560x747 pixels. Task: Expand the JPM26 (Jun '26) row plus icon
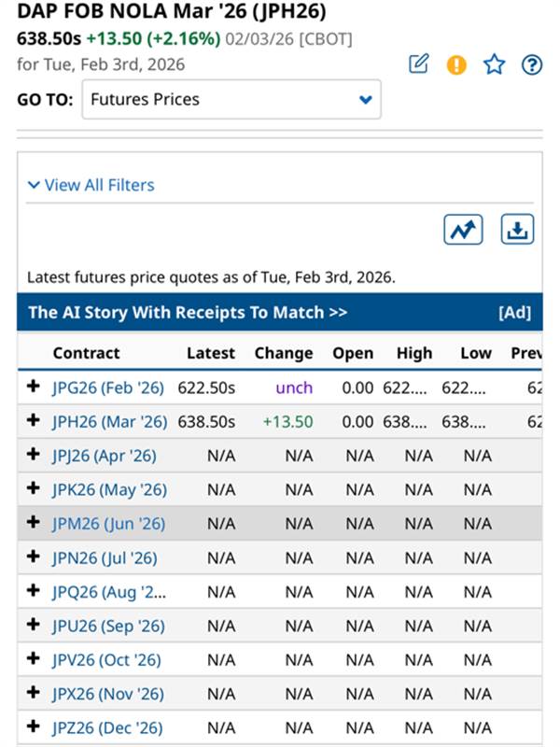pyautogui.click(x=35, y=523)
